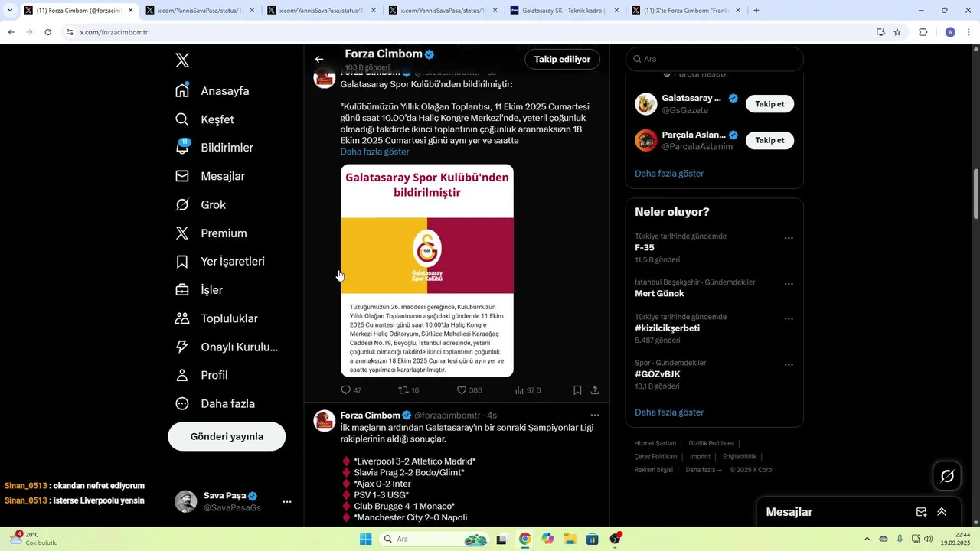Click Gönderi yayınla button

(227, 436)
